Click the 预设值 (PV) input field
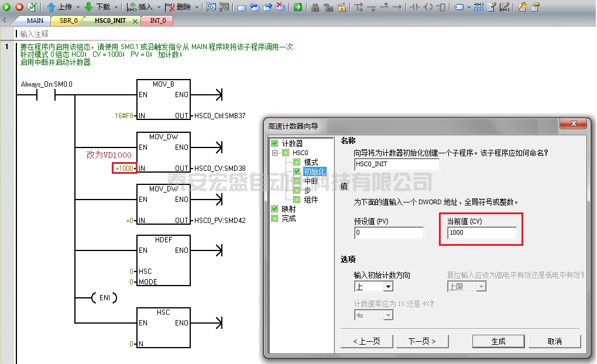 [x=388, y=233]
